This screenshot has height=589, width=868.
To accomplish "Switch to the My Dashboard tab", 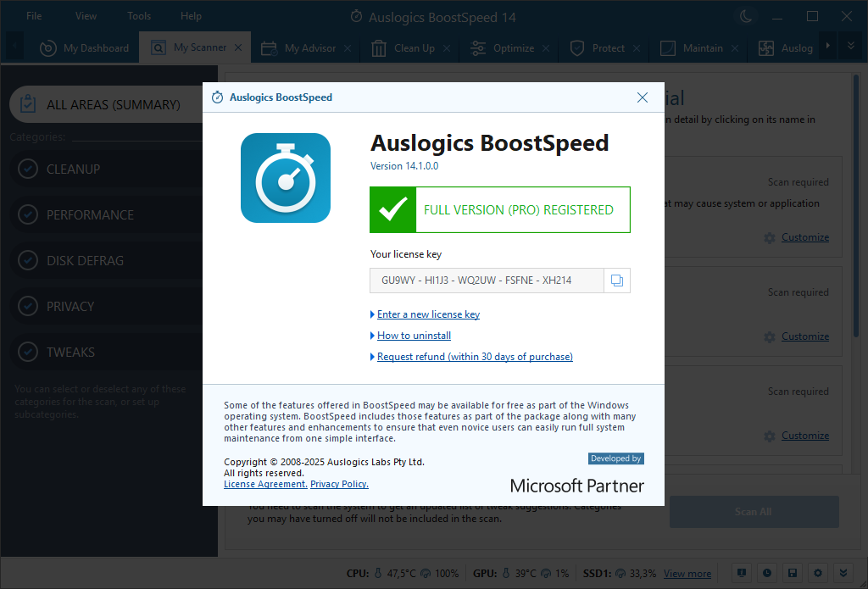I will tap(84, 48).
